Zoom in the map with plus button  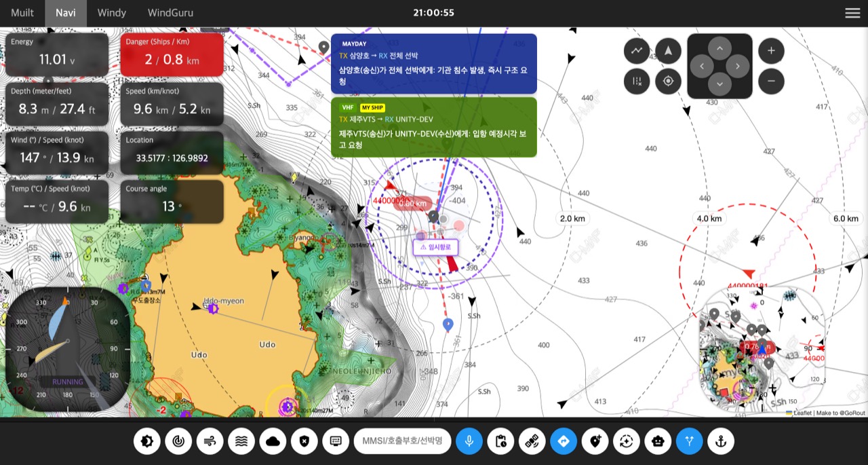point(771,51)
